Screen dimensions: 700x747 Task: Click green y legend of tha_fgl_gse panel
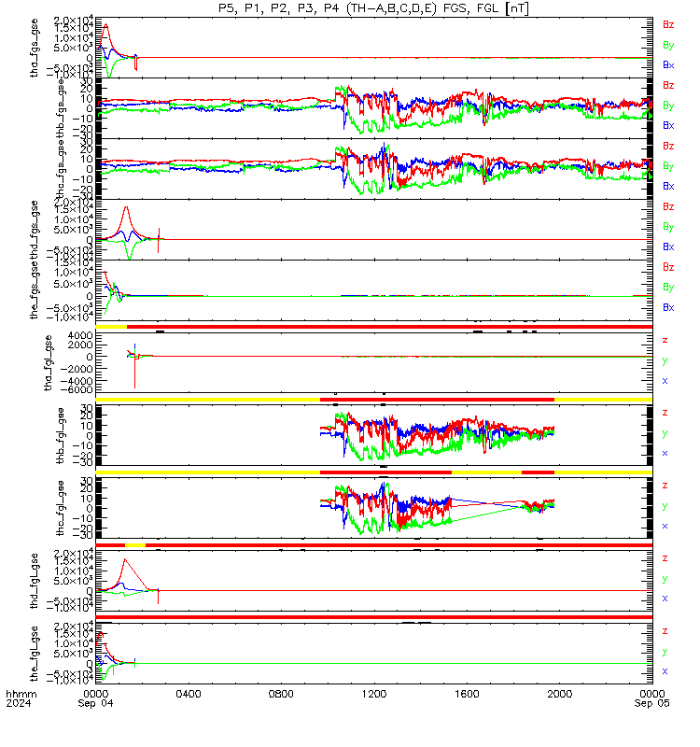point(665,361)
